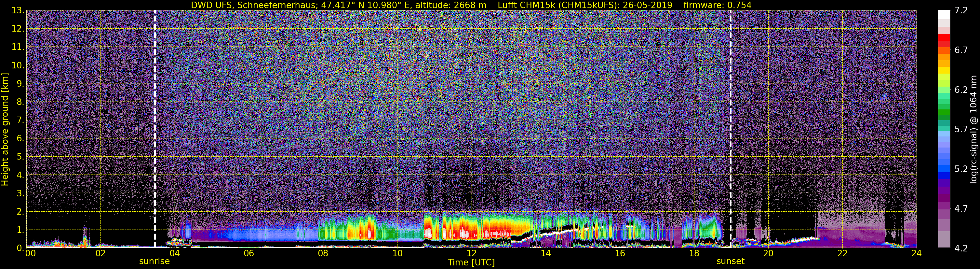Click the '00' time tick label
The height and width of the screenshot is (269, 980).
click(x=31, y=253)
